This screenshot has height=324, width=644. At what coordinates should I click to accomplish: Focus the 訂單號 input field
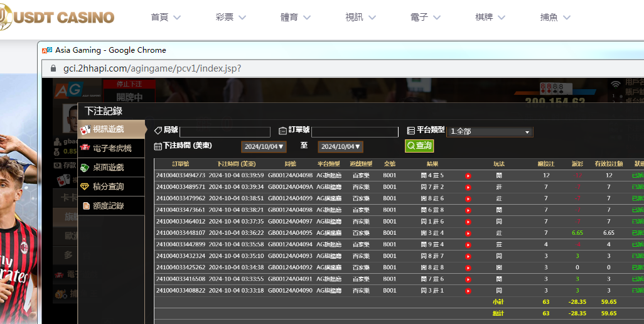tap(355, 132)
